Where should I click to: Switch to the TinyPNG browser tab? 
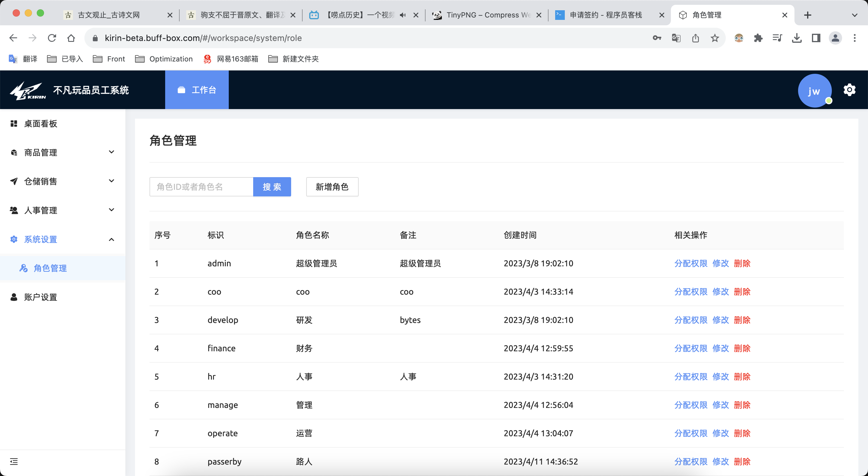point(487,15)
